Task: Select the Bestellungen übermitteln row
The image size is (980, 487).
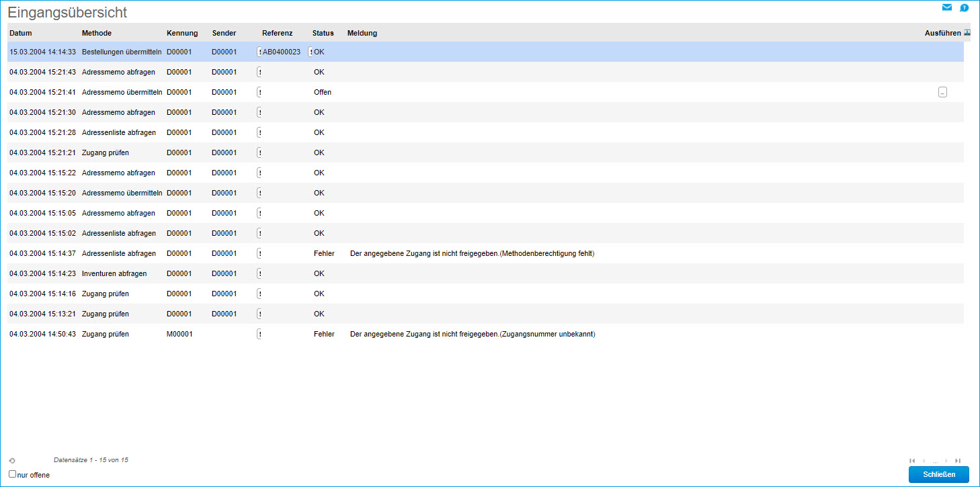Action: [121, 52]
